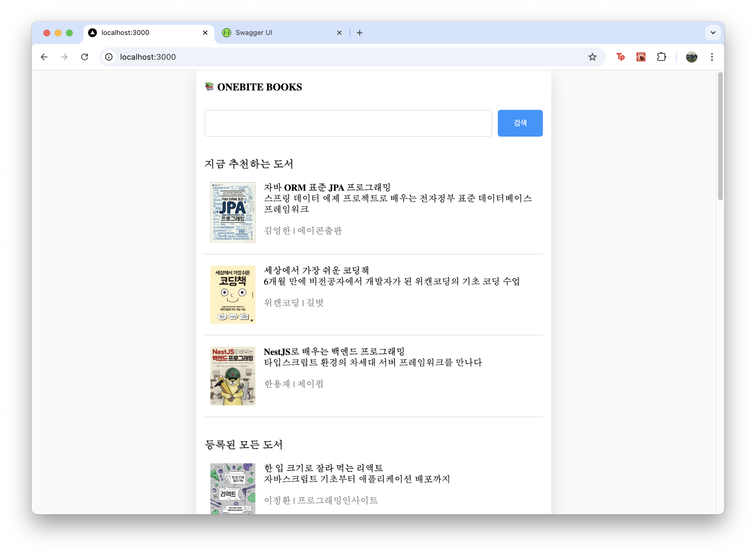Click the 등록된 모든 도서 heading

(x=243, y=445)
